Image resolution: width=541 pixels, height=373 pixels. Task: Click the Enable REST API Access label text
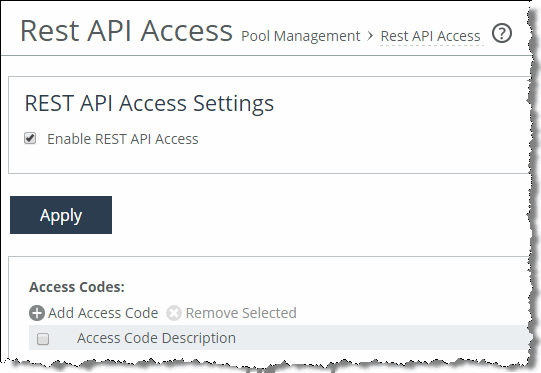pyautogui.click(x=123, y=139)
